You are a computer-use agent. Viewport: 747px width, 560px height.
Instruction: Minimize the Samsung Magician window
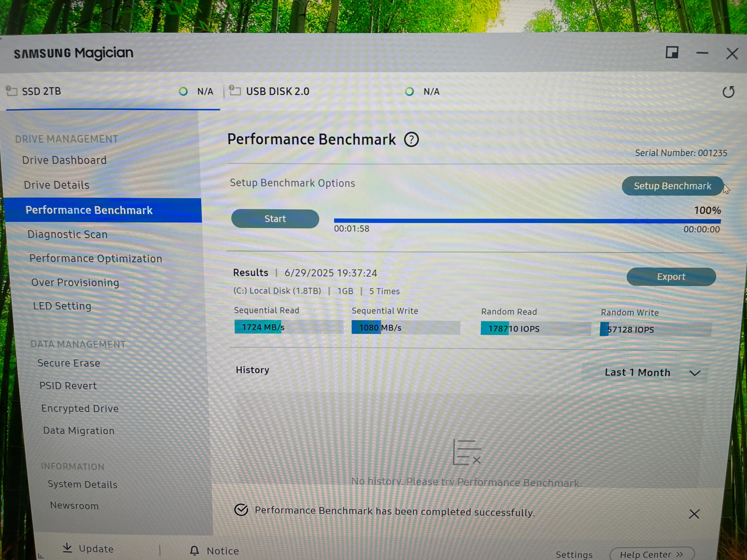tap(702, 53)
